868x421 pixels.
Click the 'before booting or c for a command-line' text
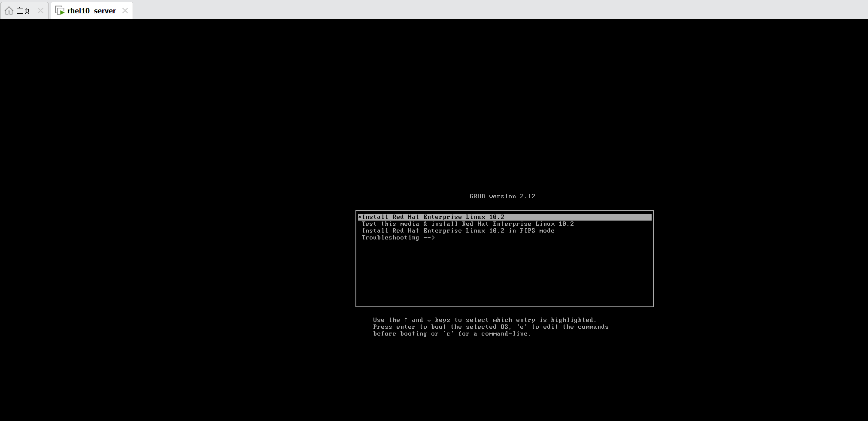452,334
